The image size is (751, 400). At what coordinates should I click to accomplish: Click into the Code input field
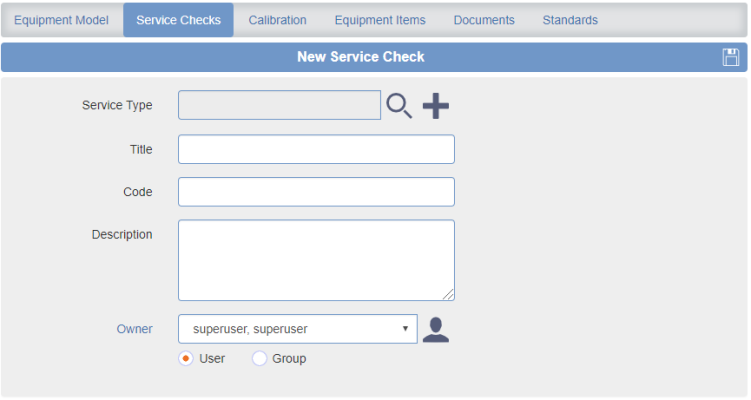point(316,192)
